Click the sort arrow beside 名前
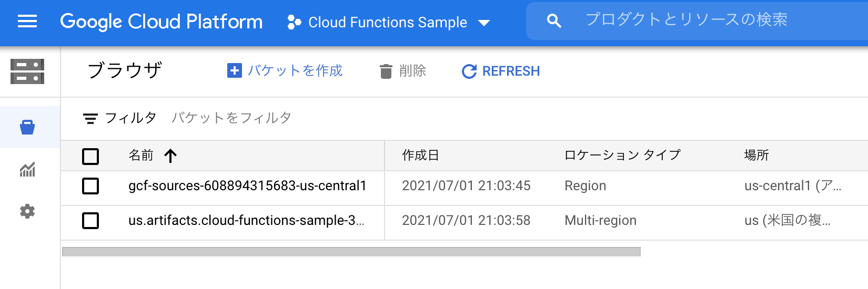Screen dimensions: 868x289 (170, 156)
